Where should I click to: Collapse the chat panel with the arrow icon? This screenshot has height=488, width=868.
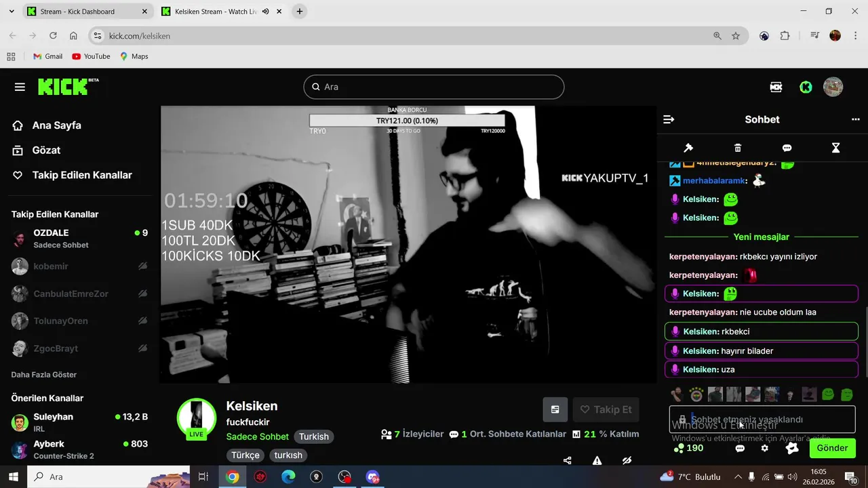point(669,119)
